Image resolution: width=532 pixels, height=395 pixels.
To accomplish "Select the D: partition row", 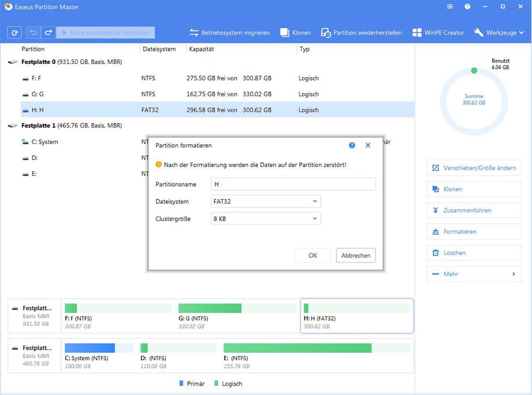I will (30, 158).
